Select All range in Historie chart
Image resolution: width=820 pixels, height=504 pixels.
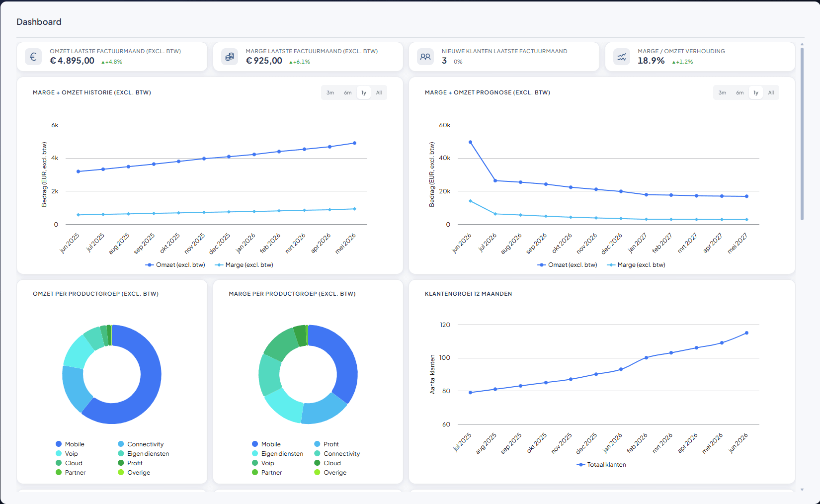tap(379, 93)
